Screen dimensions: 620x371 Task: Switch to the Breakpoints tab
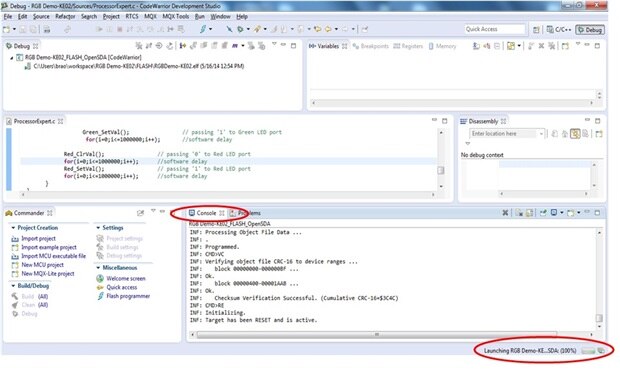[370, 46]
